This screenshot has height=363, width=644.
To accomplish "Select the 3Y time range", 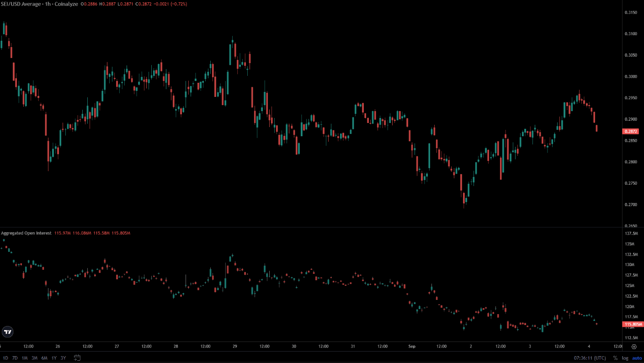I will click(63, 358).
